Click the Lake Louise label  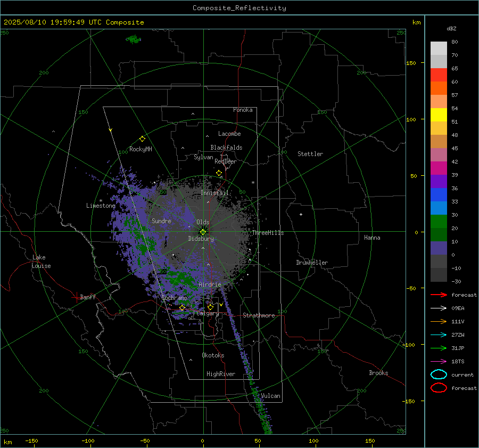pos(41,262)
